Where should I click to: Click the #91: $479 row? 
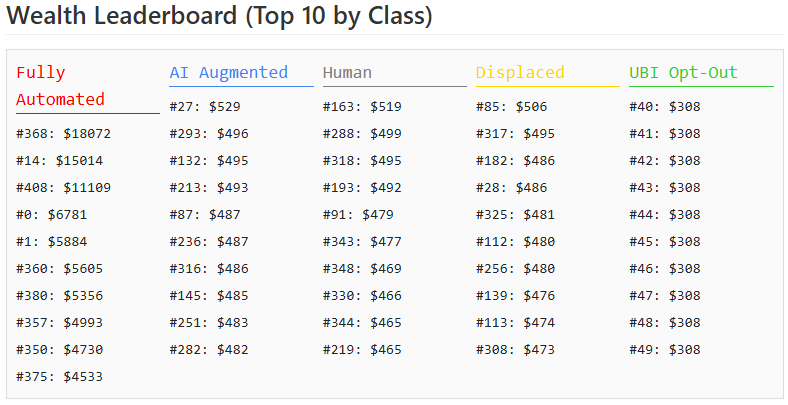[358, 215]
